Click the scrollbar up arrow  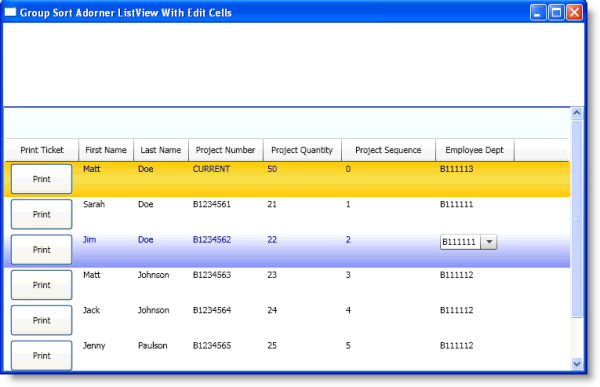577,113
